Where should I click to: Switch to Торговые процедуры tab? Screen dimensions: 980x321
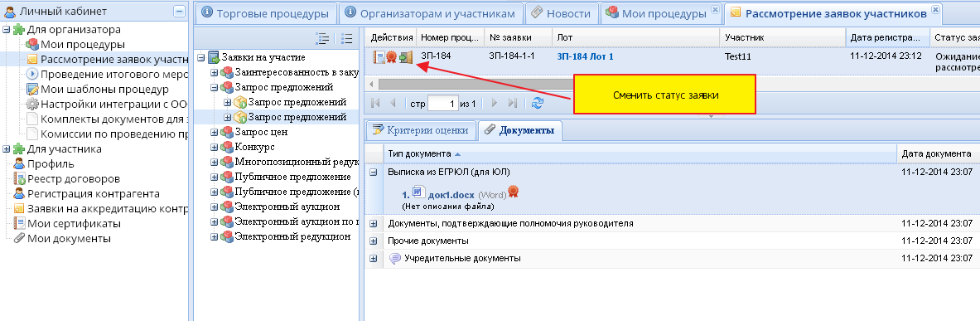coord(266,13)
